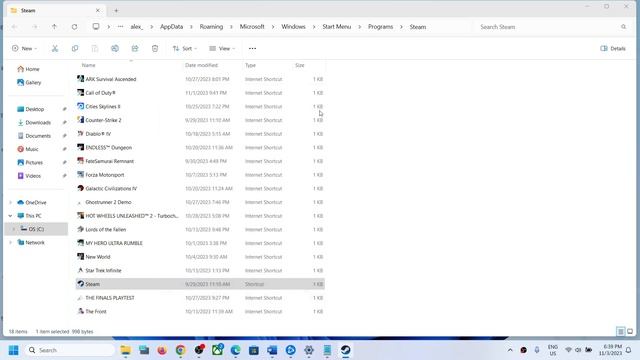The width and height of the screenshot is (640, 360).
Task: Open Videos quick access folder
Action: point(29,176)
